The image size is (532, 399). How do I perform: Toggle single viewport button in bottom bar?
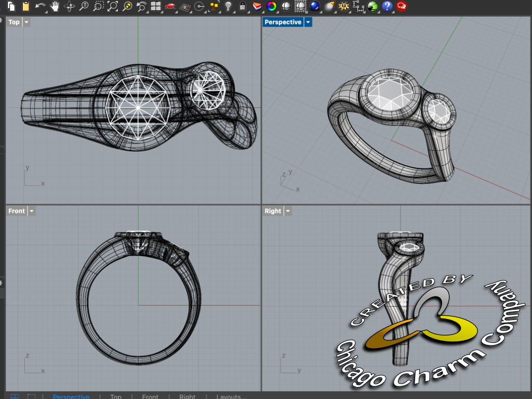[32, 396]
